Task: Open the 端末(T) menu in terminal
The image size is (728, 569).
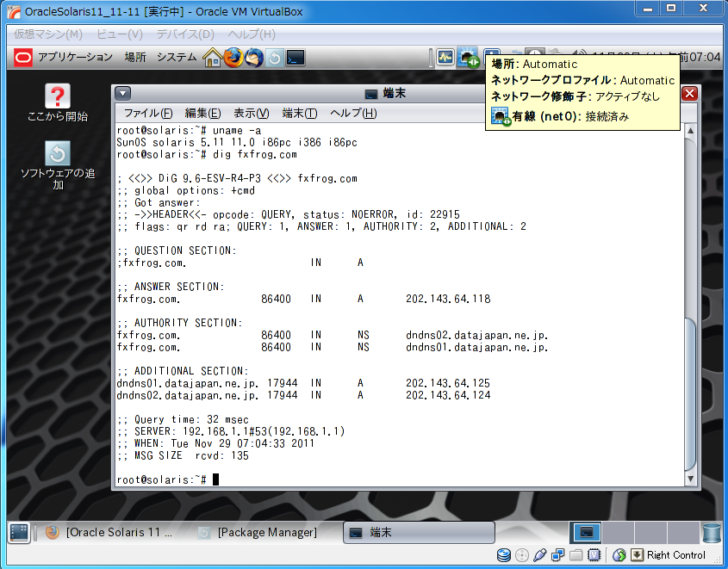Action: click(300, 114)
